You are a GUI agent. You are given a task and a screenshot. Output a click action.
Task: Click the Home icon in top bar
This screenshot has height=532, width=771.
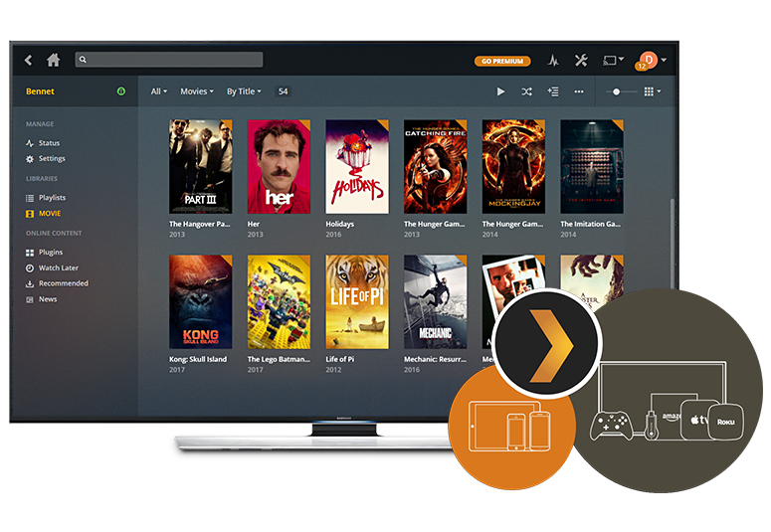54,61
